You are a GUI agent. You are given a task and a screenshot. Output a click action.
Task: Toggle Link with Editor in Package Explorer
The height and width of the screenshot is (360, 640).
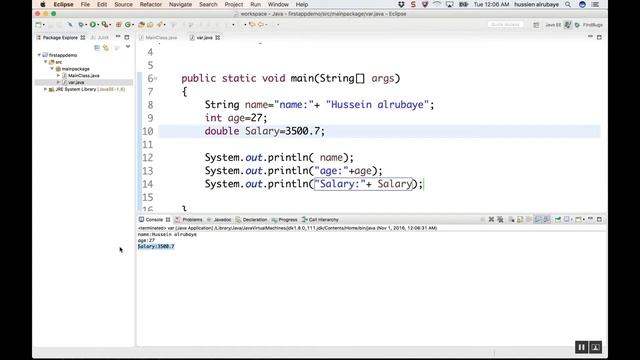pyautogui.click(x=106, y=48)
